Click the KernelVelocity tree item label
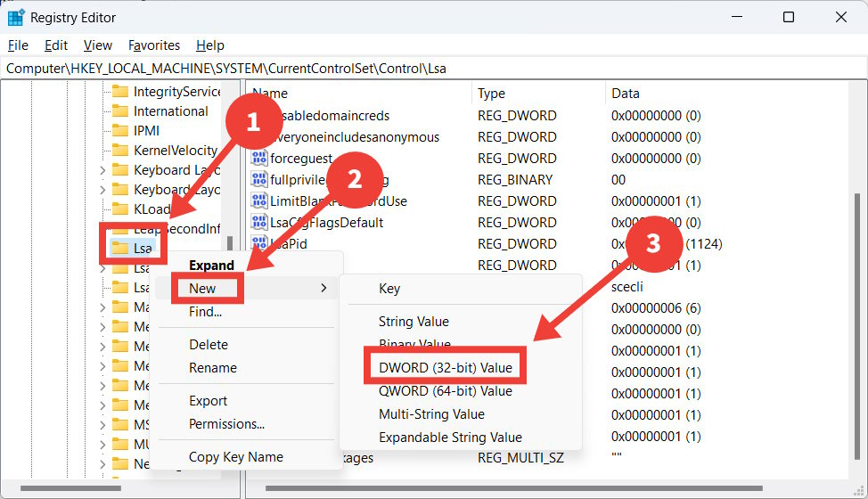The width and height of the screenshot is (868, 499). (176, 151)
